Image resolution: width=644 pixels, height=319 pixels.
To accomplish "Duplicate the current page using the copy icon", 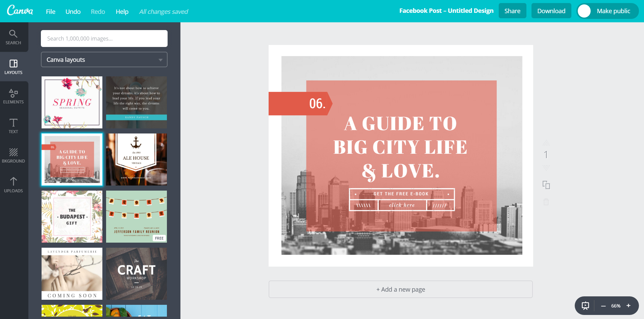I will 546,185.
